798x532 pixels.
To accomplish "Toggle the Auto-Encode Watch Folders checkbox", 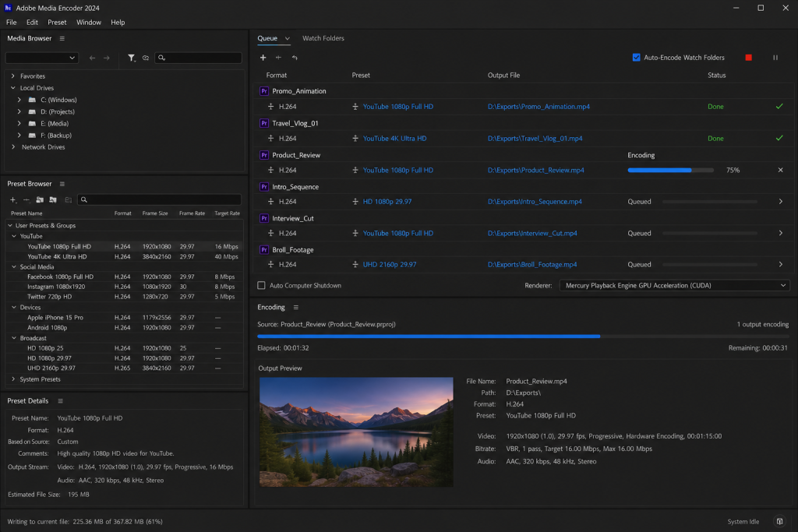I will tap(636, 58).
